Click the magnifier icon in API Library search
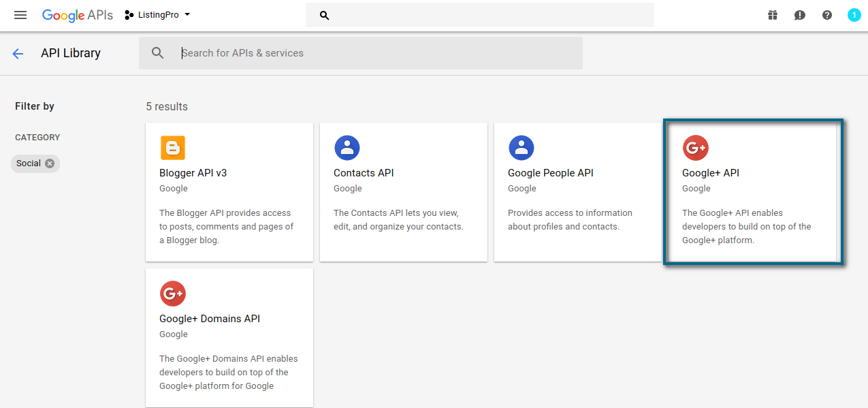The width and height of the screenshot is (868, 408). coord(158,53)
